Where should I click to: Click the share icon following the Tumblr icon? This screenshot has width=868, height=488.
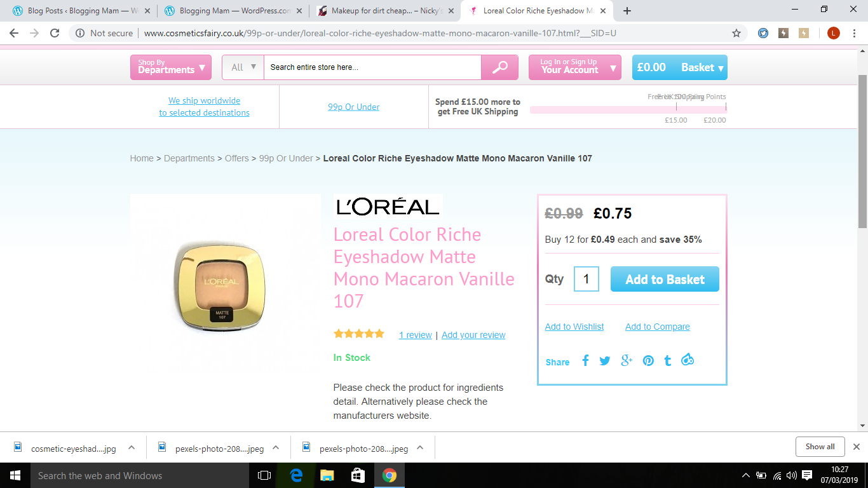click(x=687, y=360)
